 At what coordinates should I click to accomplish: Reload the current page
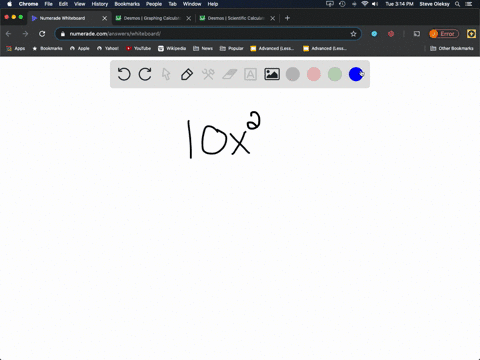pyautogui.click(x=42, y=34)
